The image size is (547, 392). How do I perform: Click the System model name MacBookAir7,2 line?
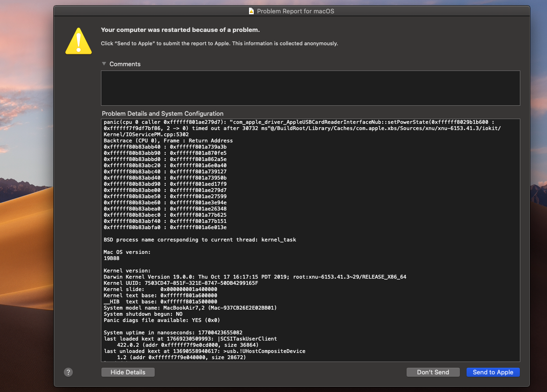tap(190, 308)
